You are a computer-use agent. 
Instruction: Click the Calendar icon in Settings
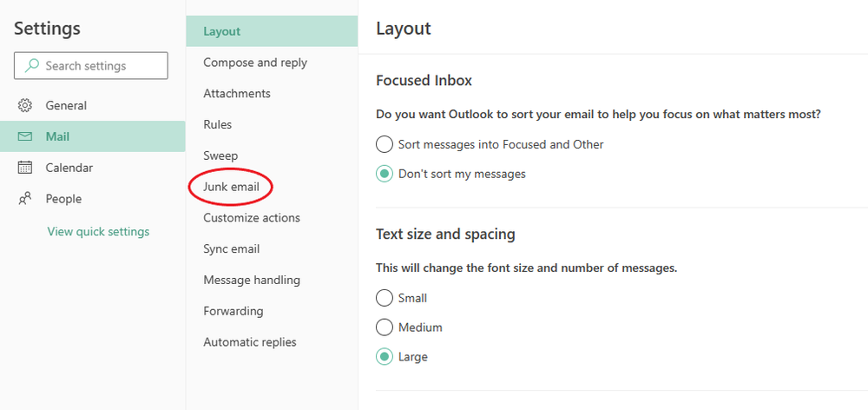(25, 168)
